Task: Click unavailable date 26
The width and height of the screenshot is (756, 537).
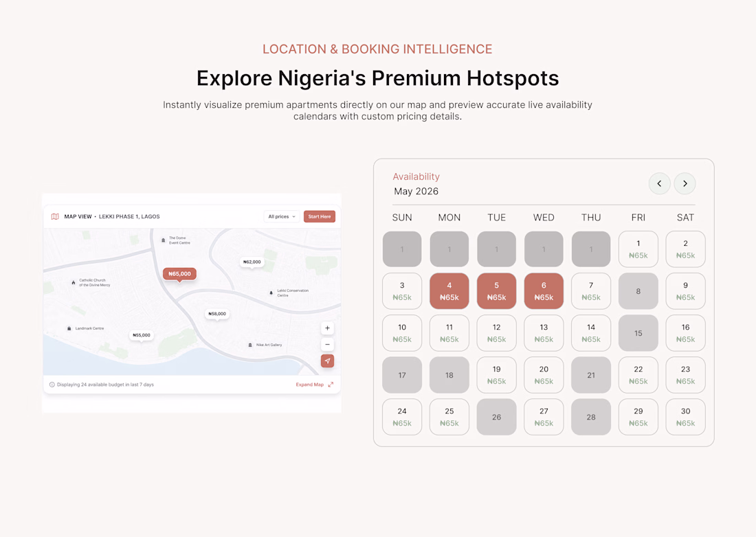Action: coord(497,417)
